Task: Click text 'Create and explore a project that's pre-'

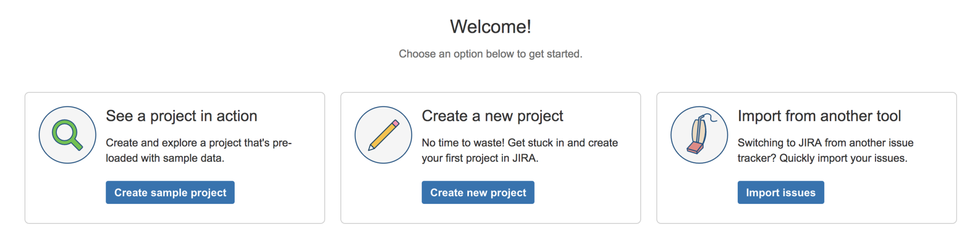Action: (x=199, y=143)
